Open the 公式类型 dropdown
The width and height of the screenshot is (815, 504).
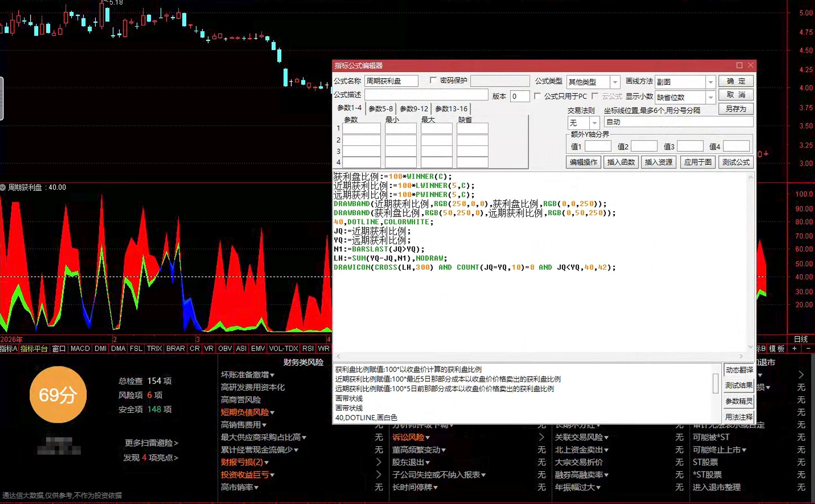[x=615, y=82]
